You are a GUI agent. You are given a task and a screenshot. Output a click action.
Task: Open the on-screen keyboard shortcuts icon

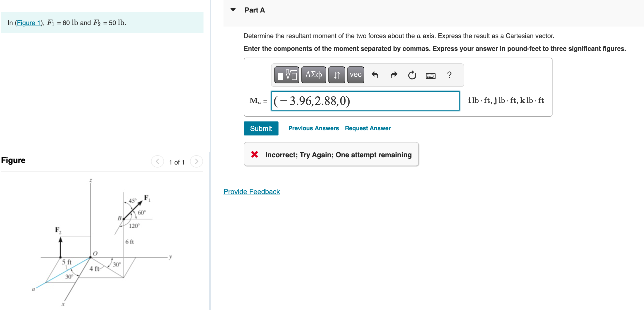click(431, 76)
